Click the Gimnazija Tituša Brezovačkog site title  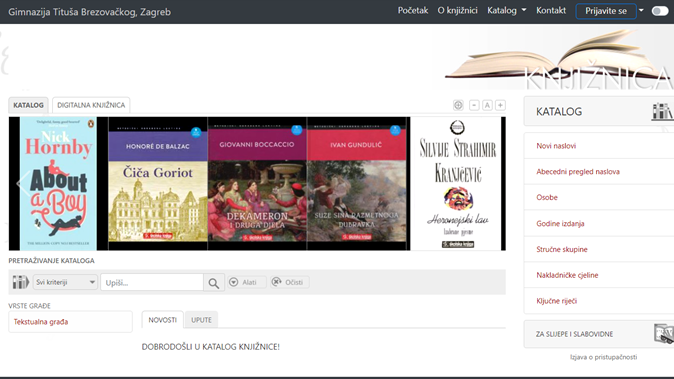(89, 12)
